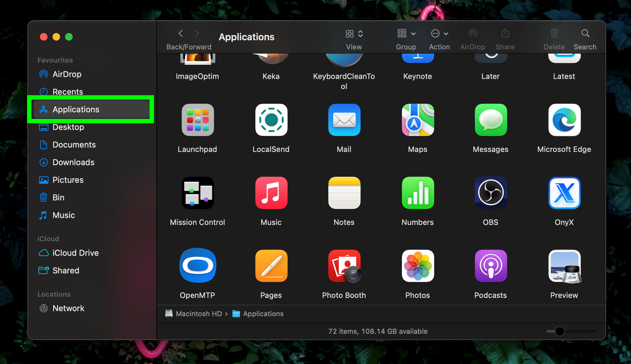Viewport: 631px width, 364px height.
Task: Select the Music app icon in grid
Action: click(x=271, y=193)
